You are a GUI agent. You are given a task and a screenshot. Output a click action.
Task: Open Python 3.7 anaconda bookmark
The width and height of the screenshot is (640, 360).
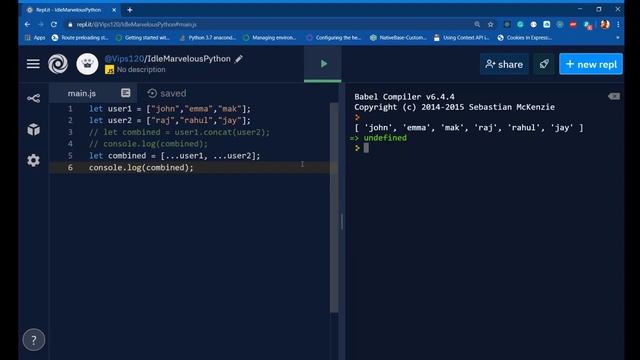point(207,38)
